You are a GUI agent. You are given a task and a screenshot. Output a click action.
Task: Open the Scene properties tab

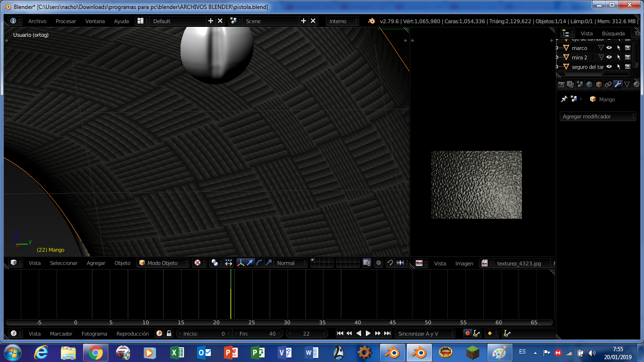(x=580, y=84)
